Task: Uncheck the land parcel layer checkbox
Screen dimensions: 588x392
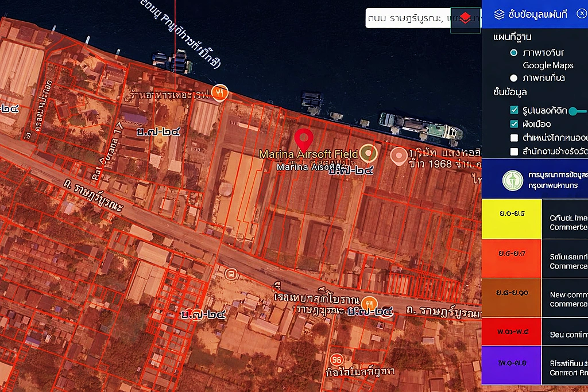Action: (514, 110)
